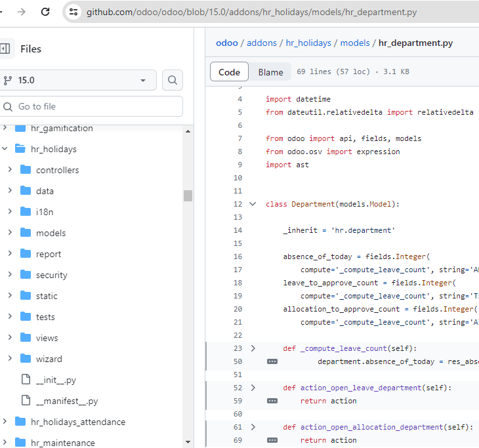The width and height of the screenshot is (479, 448).
Task: Click line number 12 in gutter
Action: tap(238, 204)
